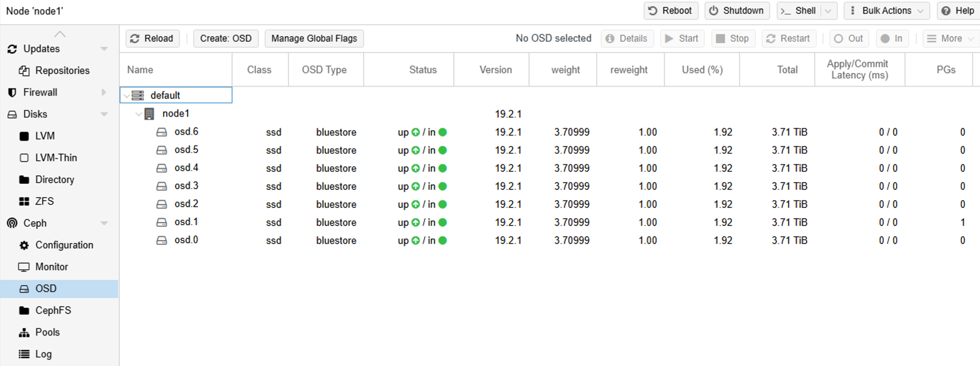Open Log in the sidebar
This screenshot has width=980, height=366.
pyautogui.click(x=43, y=354)
